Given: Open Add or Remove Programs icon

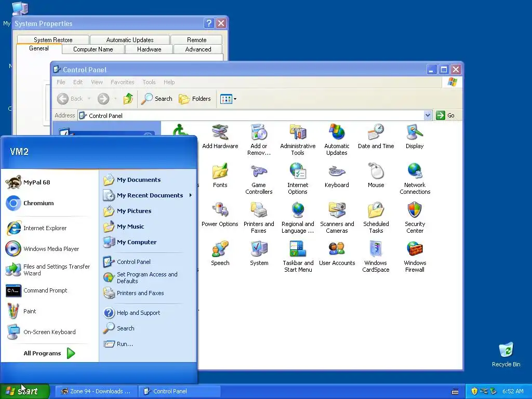Looking at the screenshot, I should tap(259, 140).
